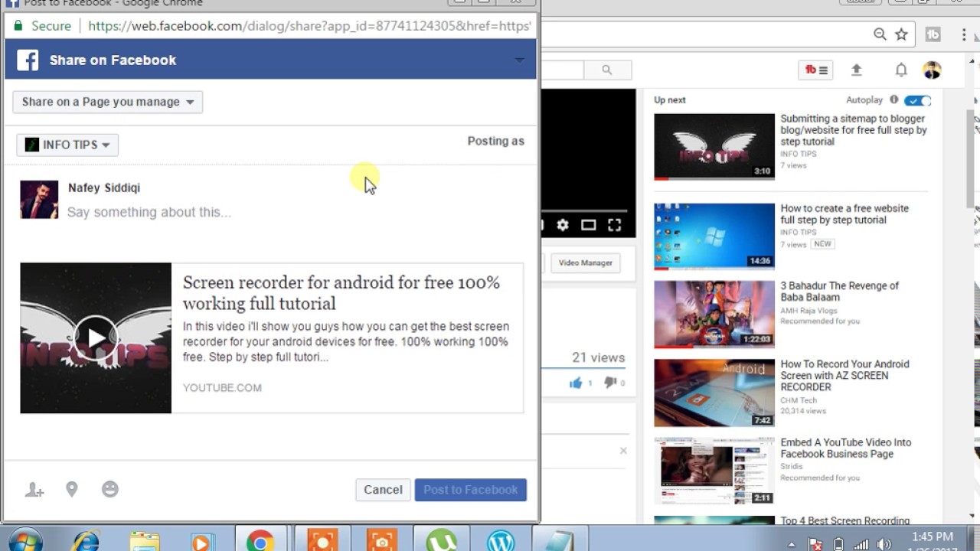The height and width of the screenshot is (551, 980).
Task: Click the volume speaker tray icon
Action: pyautogui.click(x=883, y=545)
